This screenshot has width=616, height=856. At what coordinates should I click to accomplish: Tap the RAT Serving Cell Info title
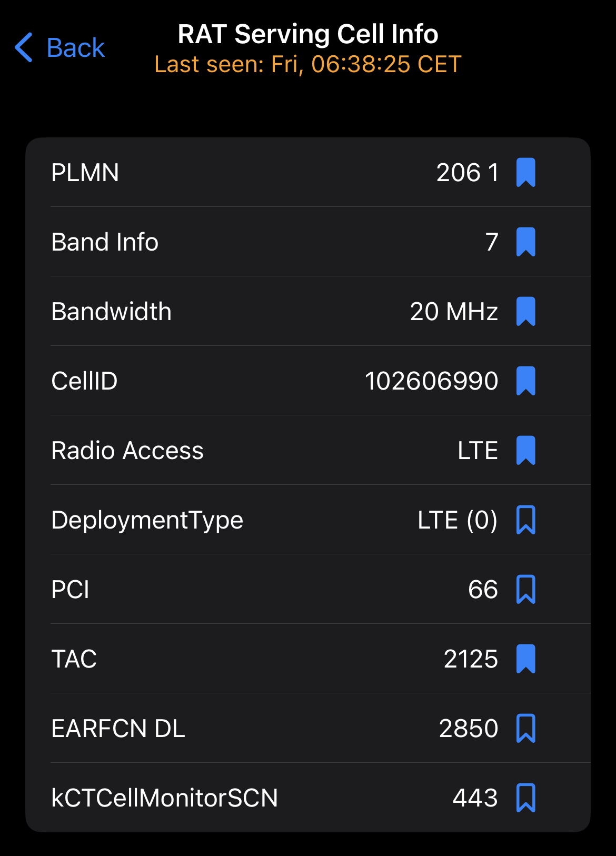click(x=307, y=34)
